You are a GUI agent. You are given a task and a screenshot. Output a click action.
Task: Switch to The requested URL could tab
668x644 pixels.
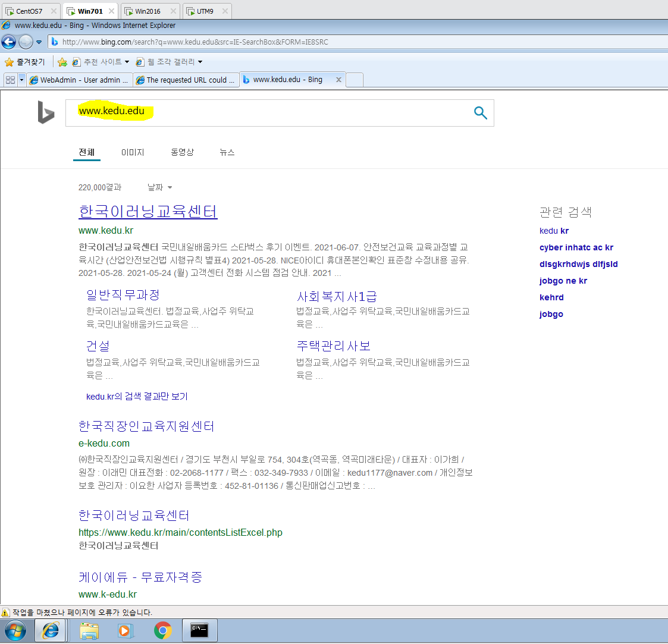pos(186,80)
